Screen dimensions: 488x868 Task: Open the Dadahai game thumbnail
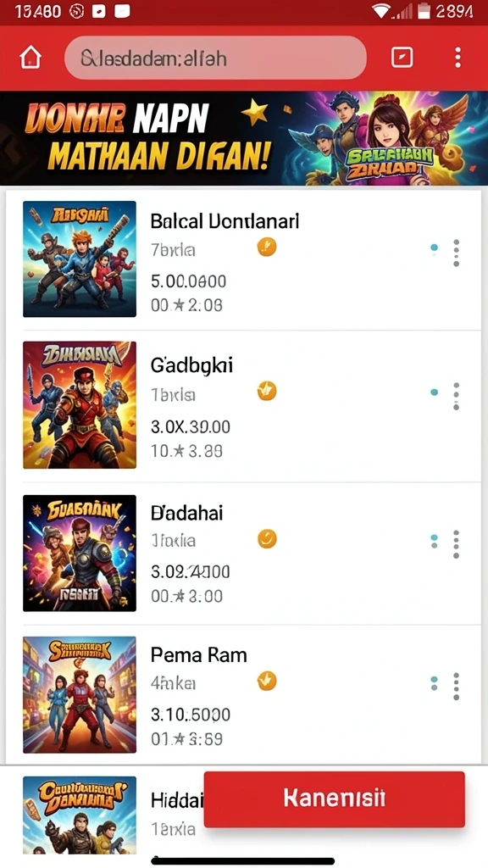pos(80,553)
